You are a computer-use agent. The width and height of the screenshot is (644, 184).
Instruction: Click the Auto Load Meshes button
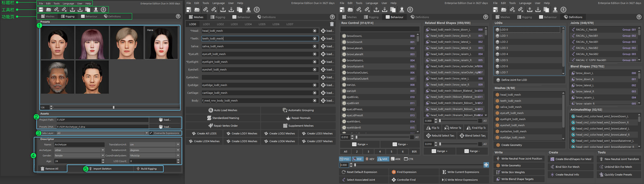223,110
